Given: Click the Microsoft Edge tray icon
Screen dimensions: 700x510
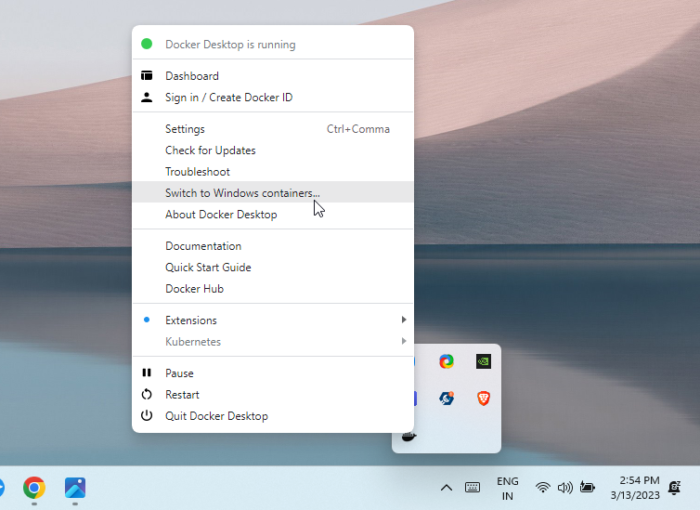Looking at the screenshot, I should pos(446,361).
